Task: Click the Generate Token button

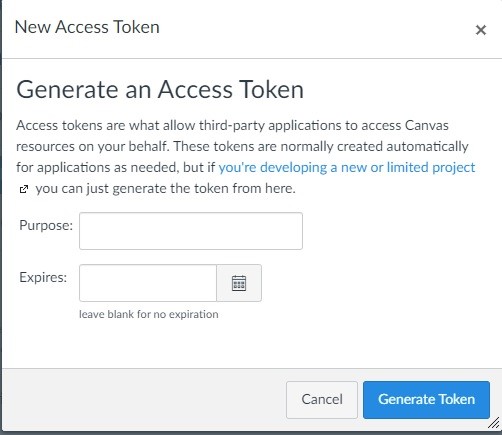Action: point(426,400)
